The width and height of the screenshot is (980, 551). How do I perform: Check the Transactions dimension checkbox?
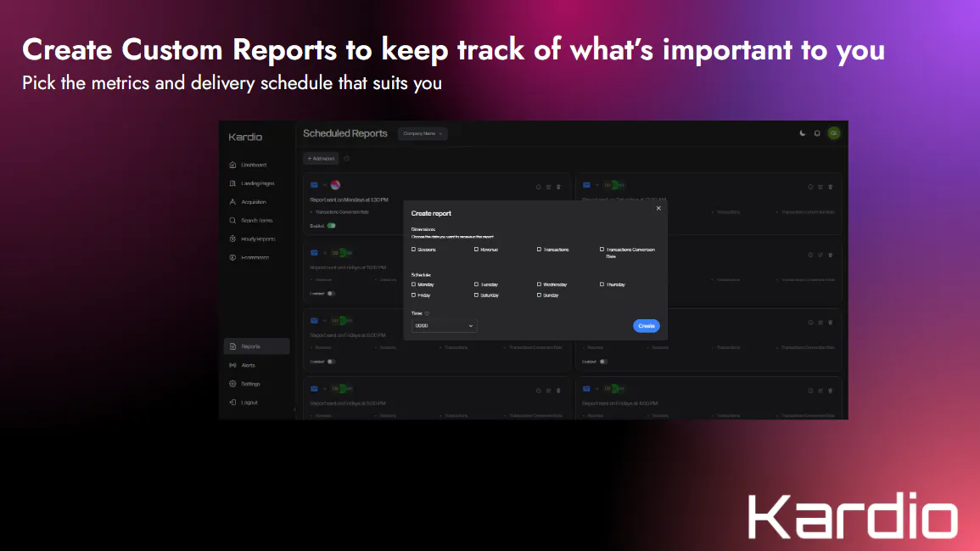tap(539, 250)
